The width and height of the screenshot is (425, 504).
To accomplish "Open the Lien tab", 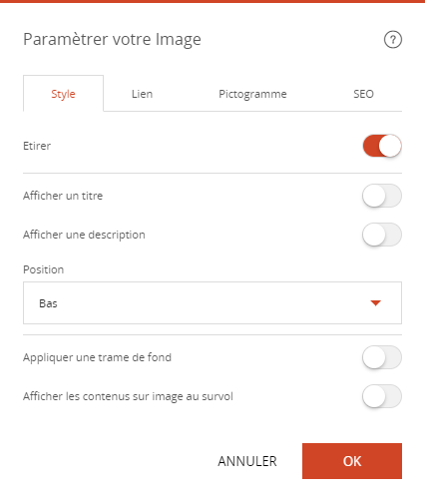I will tap(142, 94).
